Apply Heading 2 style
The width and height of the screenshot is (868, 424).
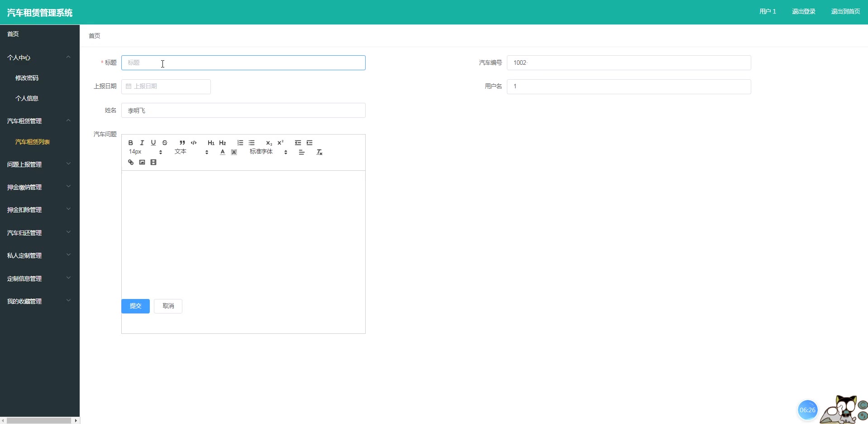223,143
